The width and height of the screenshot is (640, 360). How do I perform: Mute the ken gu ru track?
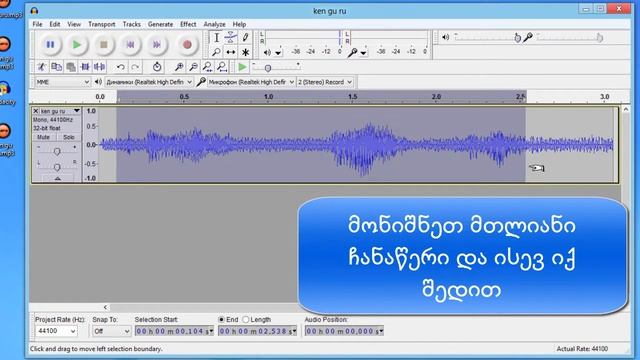44,137
